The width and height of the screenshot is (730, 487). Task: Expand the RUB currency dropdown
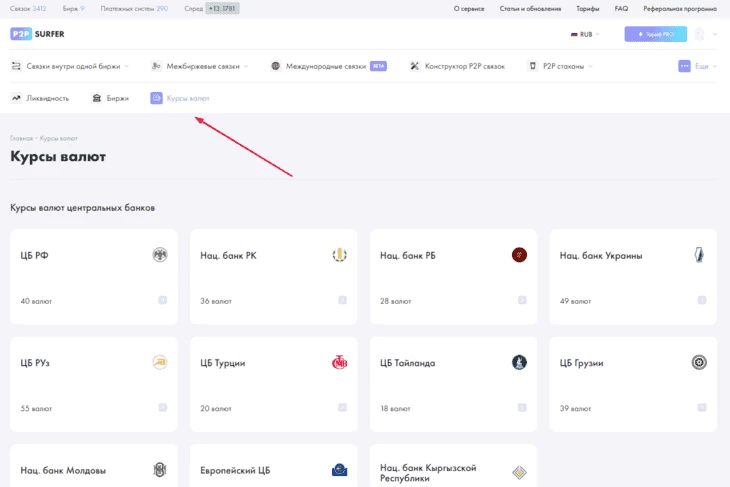point(585,34)
